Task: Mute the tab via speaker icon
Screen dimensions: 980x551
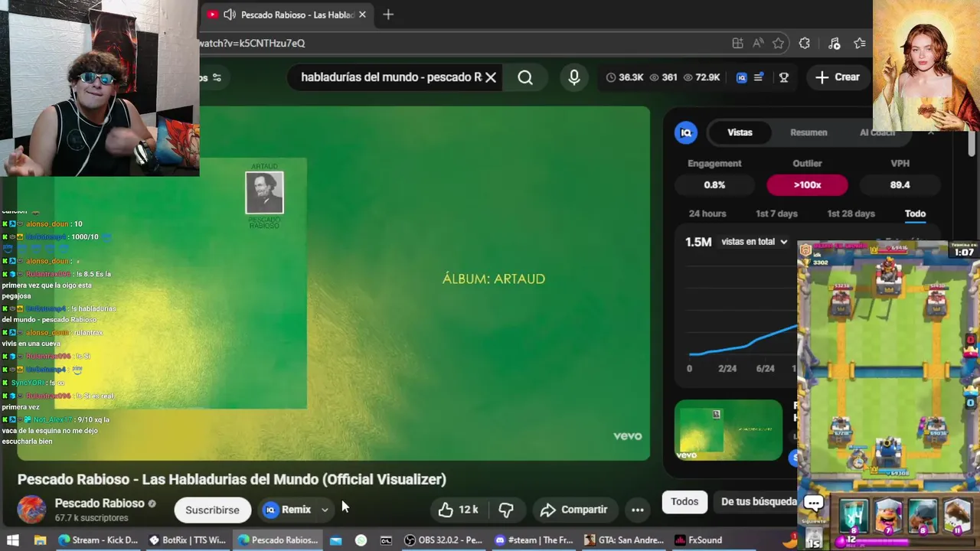Action: point(229,15)
